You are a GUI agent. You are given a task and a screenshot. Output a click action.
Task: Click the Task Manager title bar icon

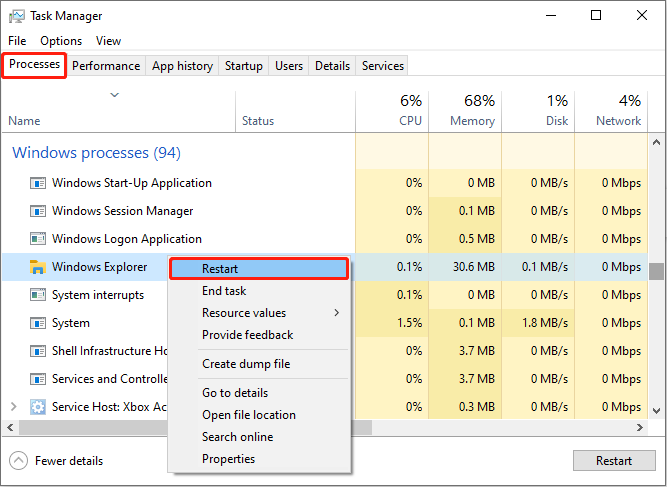17,16
